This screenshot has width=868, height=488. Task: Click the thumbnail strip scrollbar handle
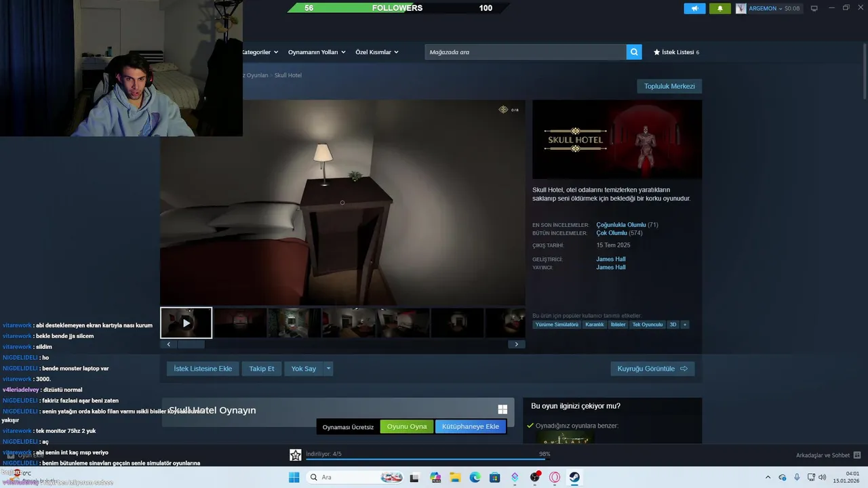[x=191, y=344]
